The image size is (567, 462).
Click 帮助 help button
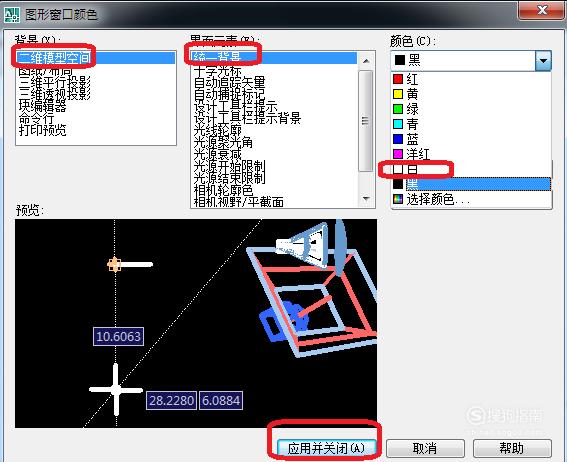pos(512,449)
